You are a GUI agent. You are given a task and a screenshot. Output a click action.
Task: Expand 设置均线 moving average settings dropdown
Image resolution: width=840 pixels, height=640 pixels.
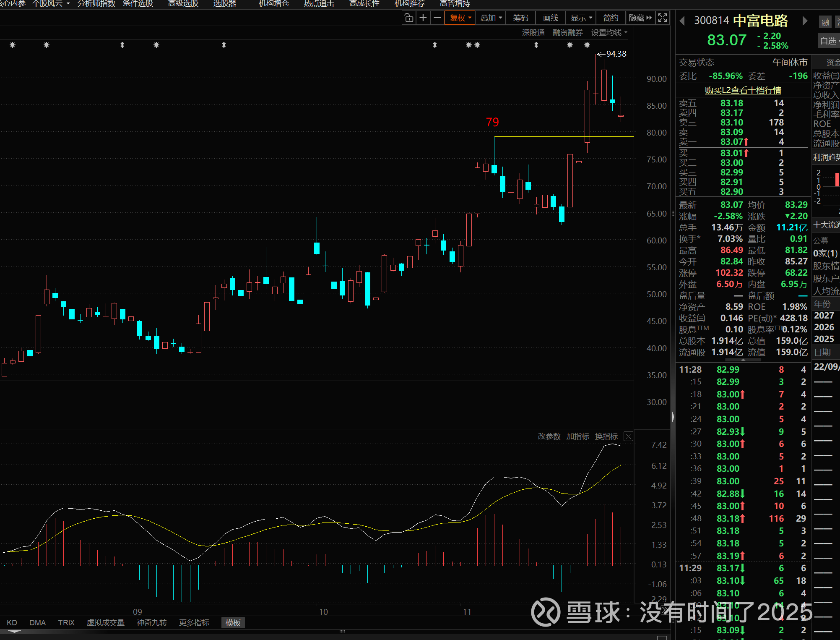tap(609, 33)
